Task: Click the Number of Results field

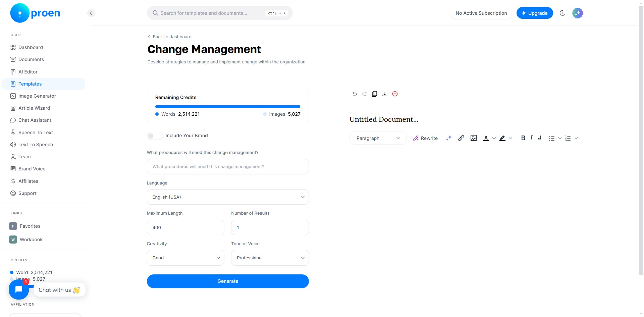Action: [x=270, y=227]
